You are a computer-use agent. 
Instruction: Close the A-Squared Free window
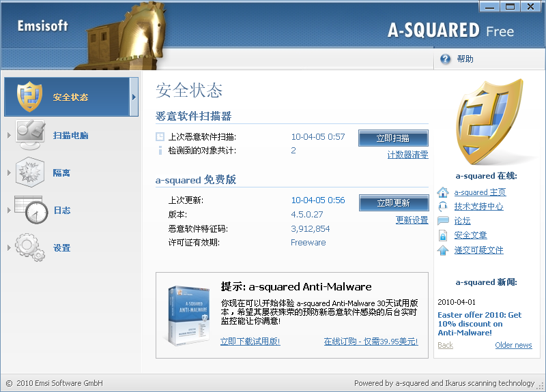tap(531, 7)
